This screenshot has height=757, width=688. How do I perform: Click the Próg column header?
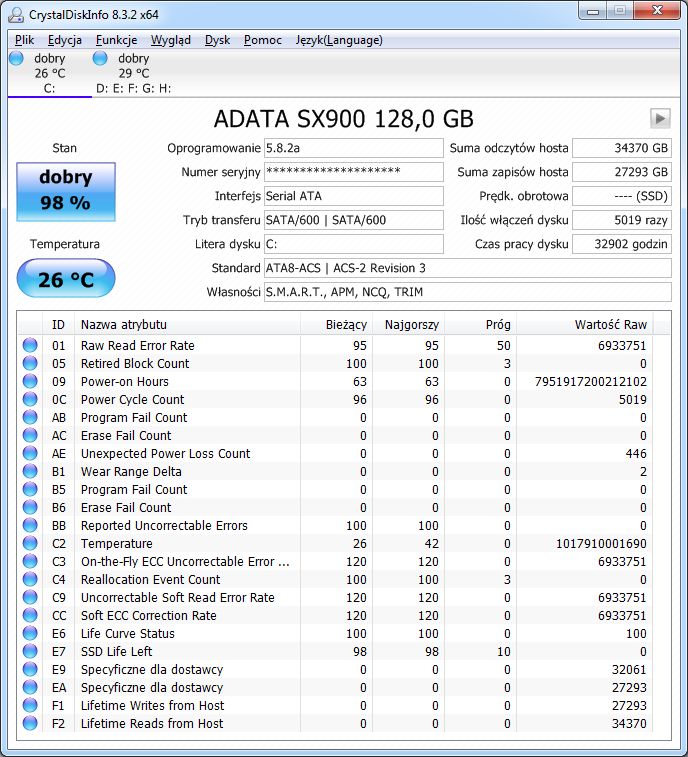[x=480, y=324]
